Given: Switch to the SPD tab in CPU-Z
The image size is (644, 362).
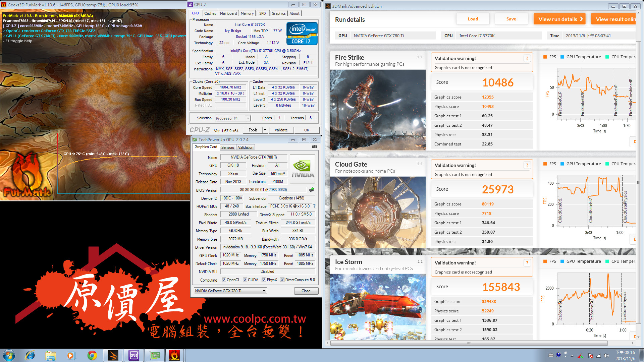Looking at the screenshot, I should point(263,13).
